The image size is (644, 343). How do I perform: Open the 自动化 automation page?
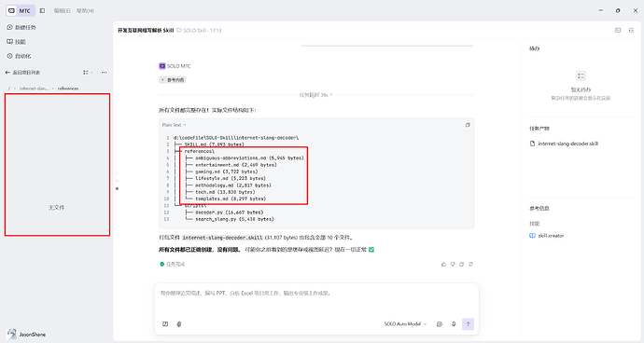[19, 56]
